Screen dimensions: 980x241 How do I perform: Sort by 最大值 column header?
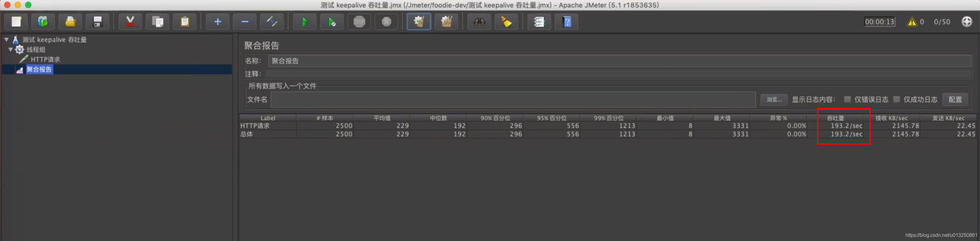(722, 118)
